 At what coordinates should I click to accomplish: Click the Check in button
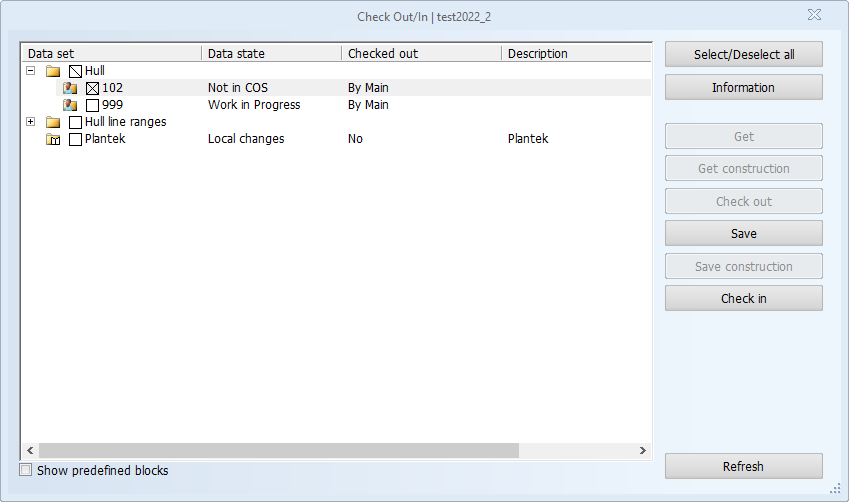tap(743, 298)
